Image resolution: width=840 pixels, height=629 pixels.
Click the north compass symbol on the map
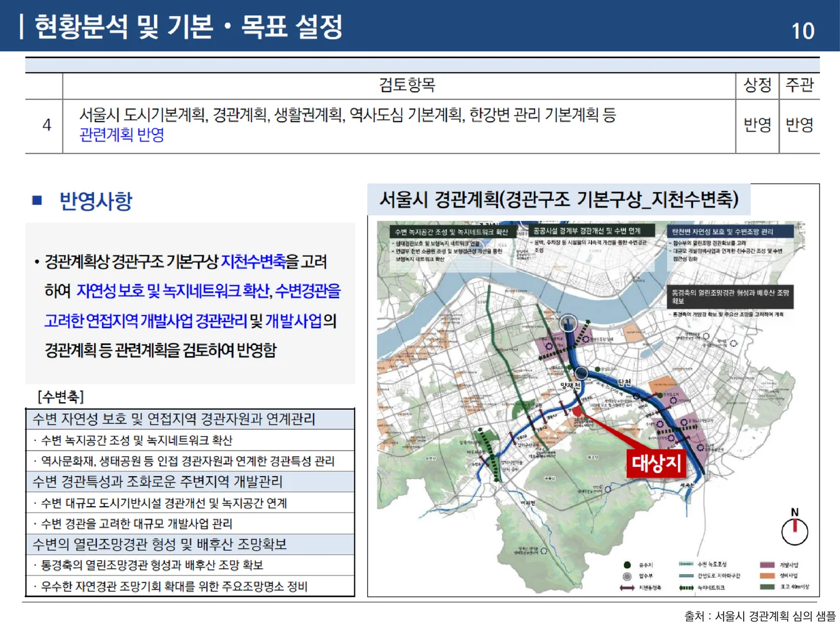(x=794, y=528)
